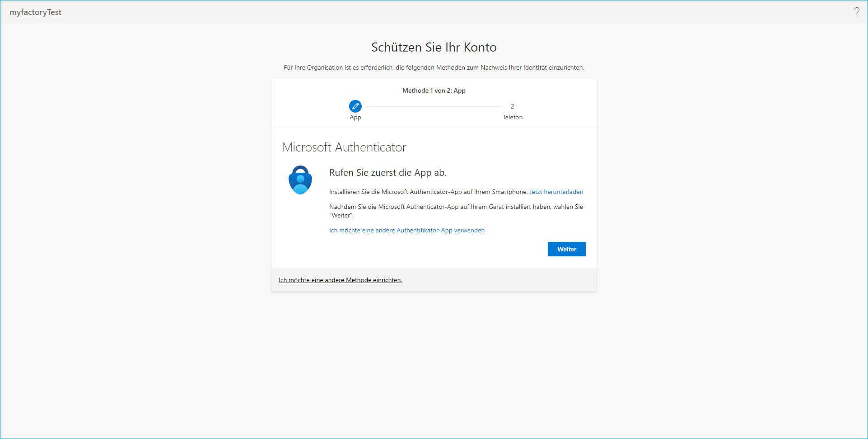Open the Jetzt herunterladen link
This screenshot has height=439, width=868.
(x=556, y=192)
